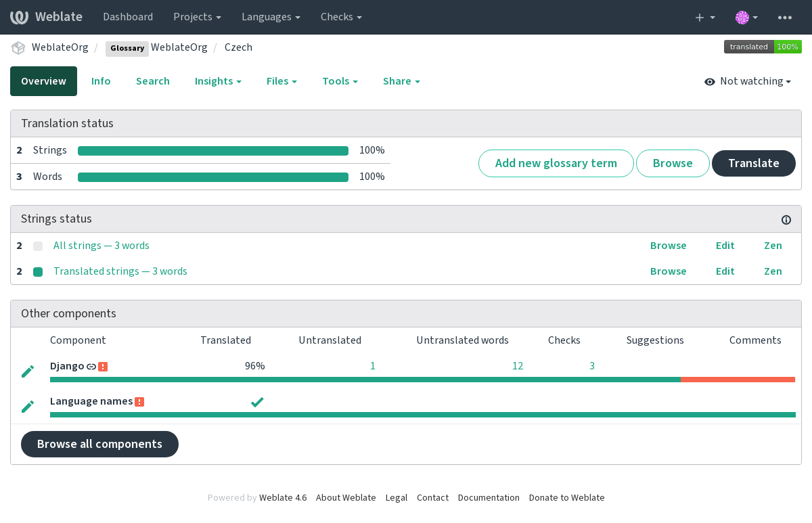Open the Legal footer link

[x=397, y=497]
